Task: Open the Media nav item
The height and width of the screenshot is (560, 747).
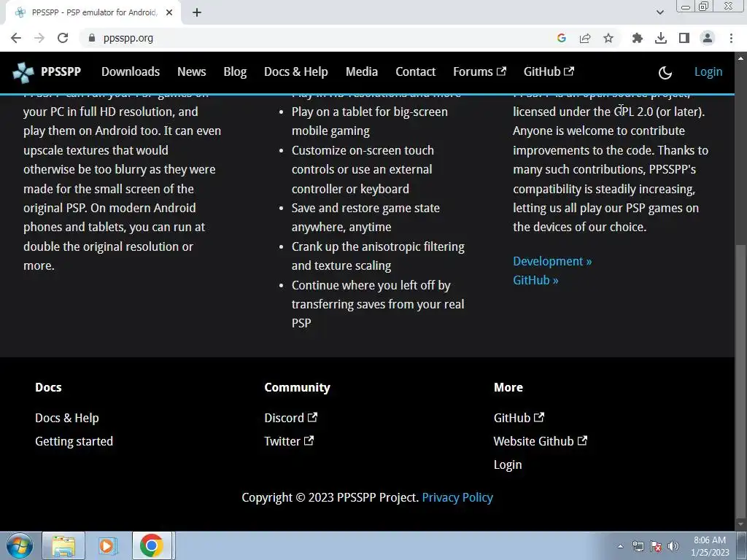Action: point(362,72)
